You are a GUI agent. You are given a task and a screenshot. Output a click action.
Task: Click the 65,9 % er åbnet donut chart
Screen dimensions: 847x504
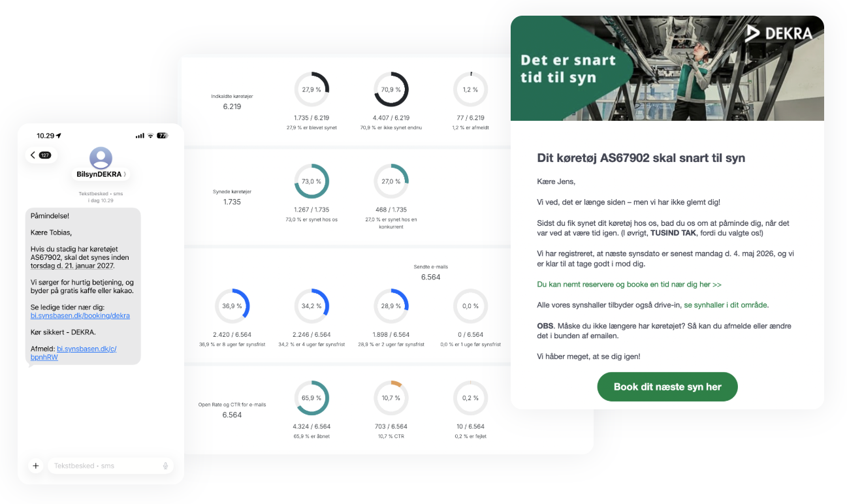312,398
